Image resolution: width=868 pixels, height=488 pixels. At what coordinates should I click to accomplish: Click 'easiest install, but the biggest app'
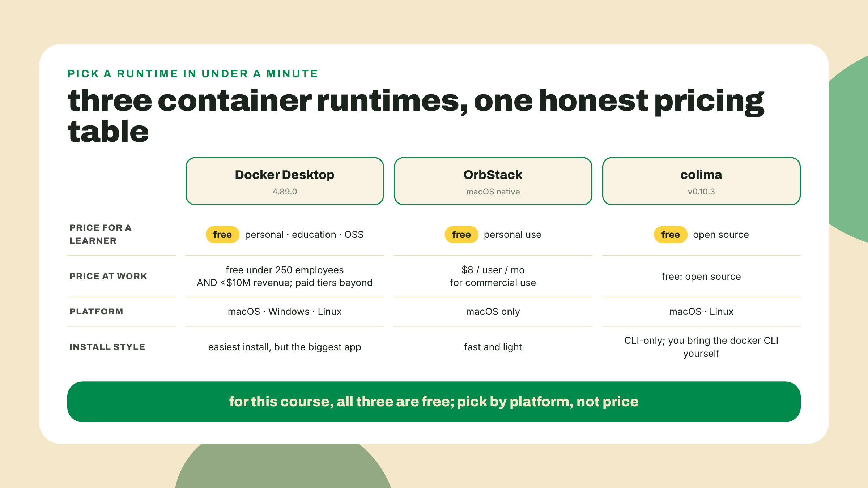(x=285, y=347)
